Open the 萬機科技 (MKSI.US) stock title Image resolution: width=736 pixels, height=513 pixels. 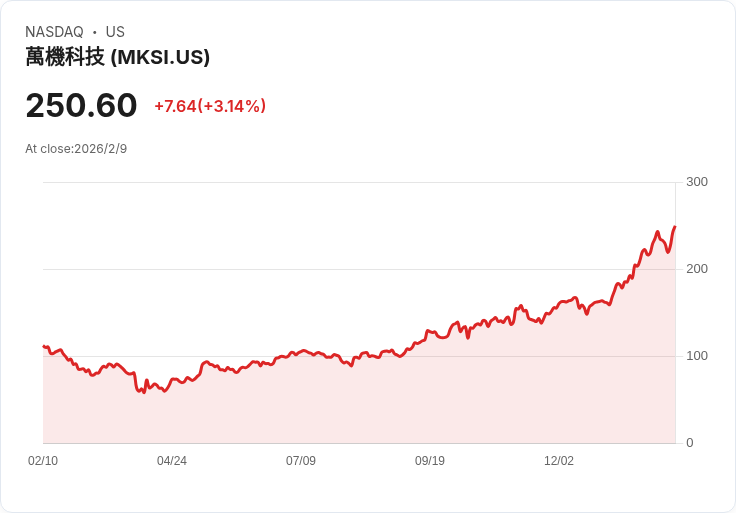tap(118, 57)
